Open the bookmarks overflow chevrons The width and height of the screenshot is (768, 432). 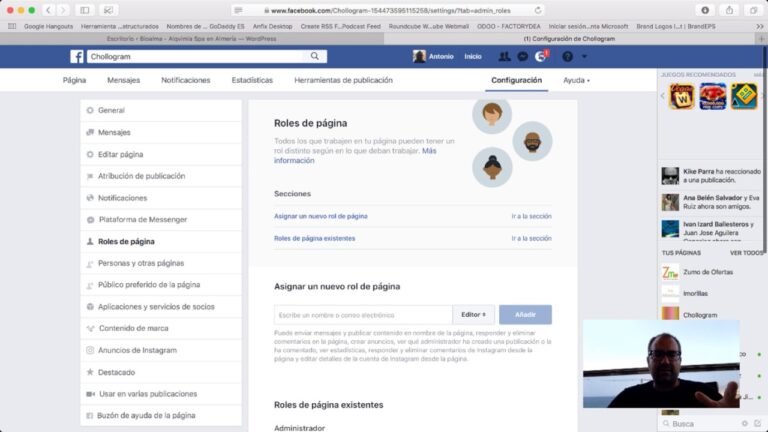[x=760, y=26]
